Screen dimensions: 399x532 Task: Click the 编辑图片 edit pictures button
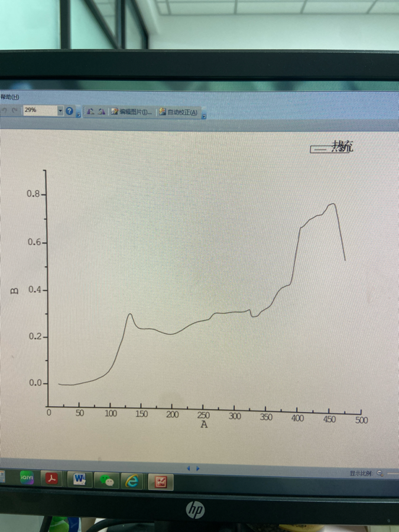[x=131, y=112]
